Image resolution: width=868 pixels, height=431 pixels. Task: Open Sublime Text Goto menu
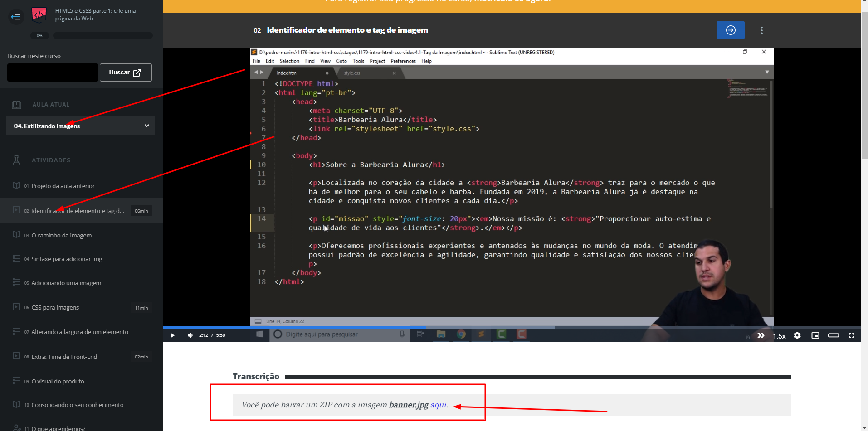pyautogui.click(x=341, y=61)
